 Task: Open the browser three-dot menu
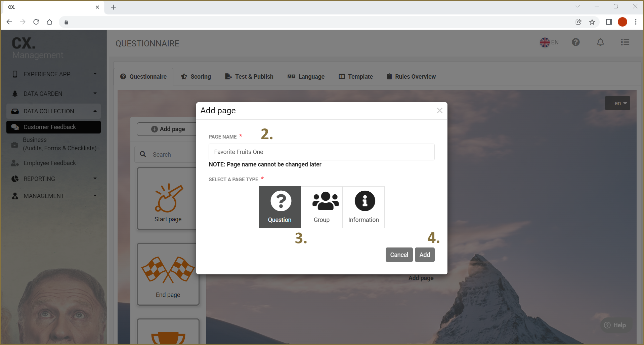(636, 22)
